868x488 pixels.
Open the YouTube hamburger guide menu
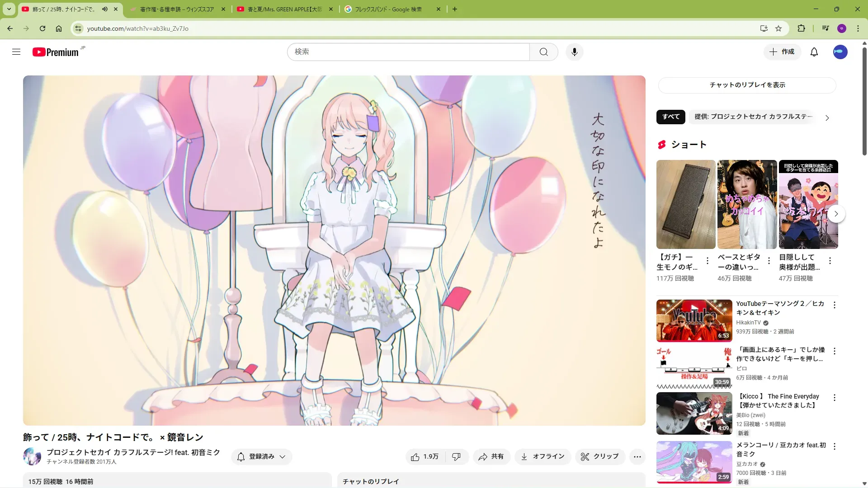16,52
